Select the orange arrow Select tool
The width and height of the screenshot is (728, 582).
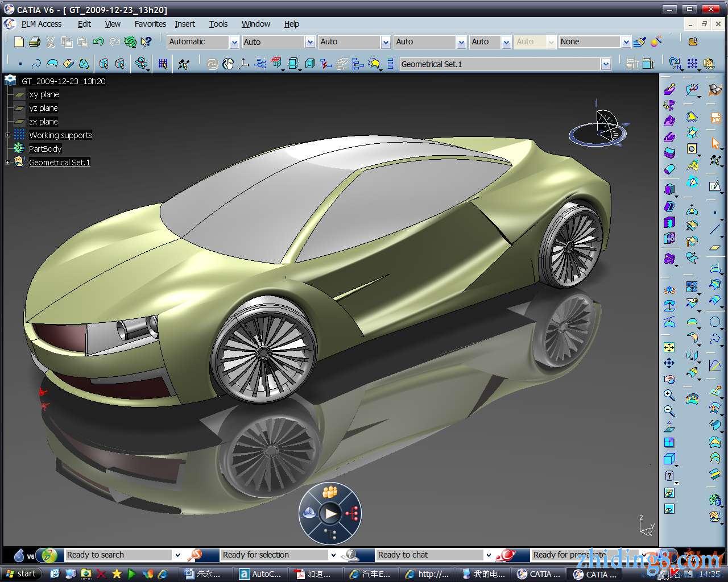point(715,143)
